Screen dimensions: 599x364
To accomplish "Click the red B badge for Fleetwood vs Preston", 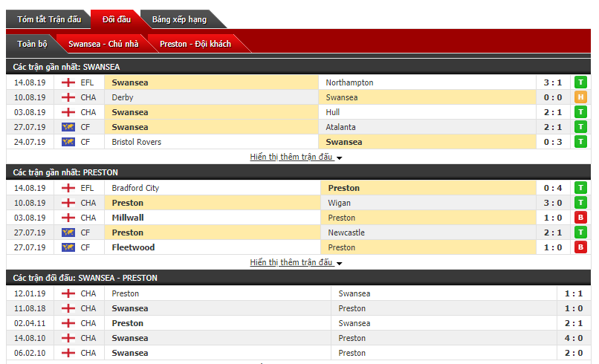I will tap(580, 247).
